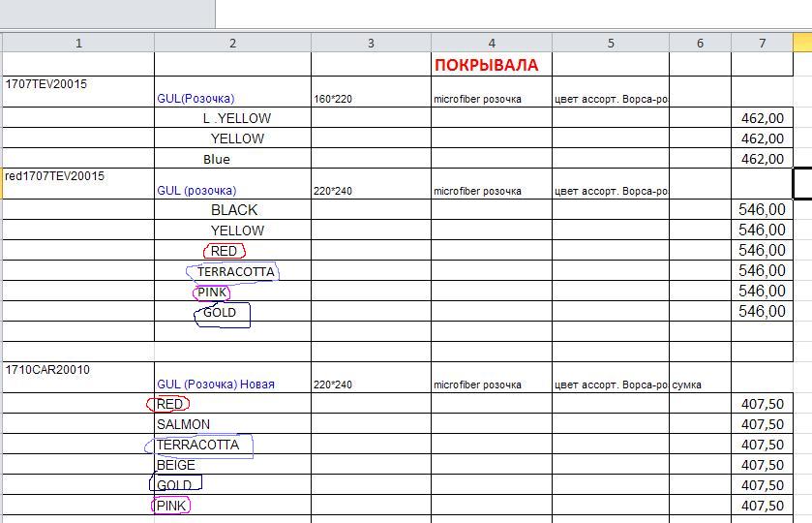Select column header 1

[78, 43]
